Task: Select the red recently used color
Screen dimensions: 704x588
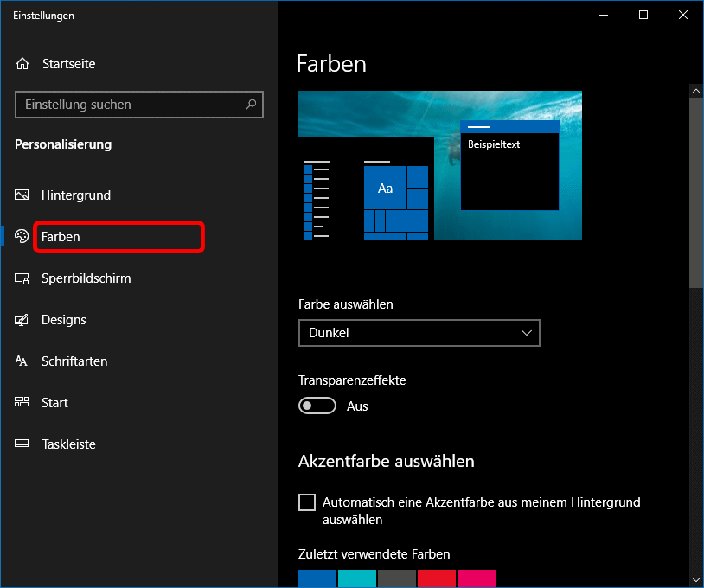Action: 437,578
